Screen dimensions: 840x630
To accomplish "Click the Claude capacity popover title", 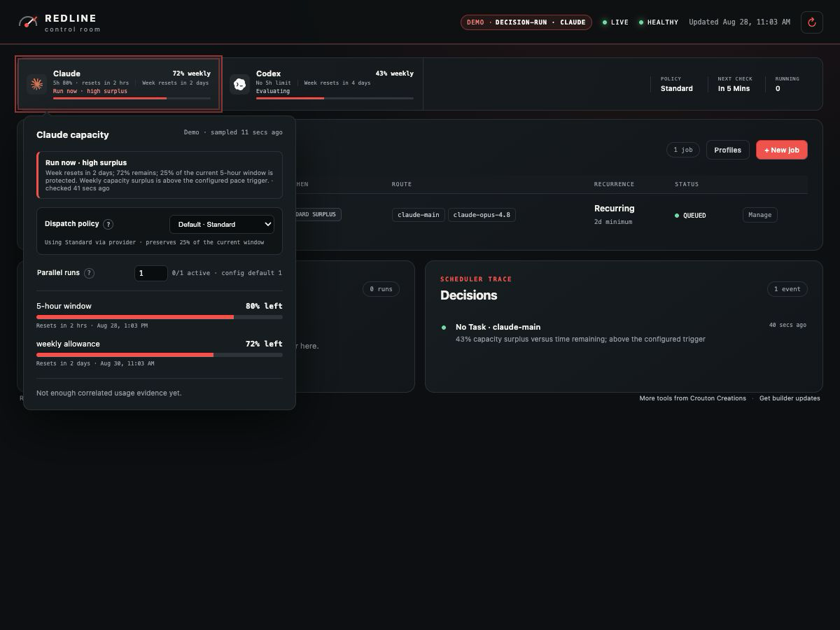I will [x=73, y=134].
